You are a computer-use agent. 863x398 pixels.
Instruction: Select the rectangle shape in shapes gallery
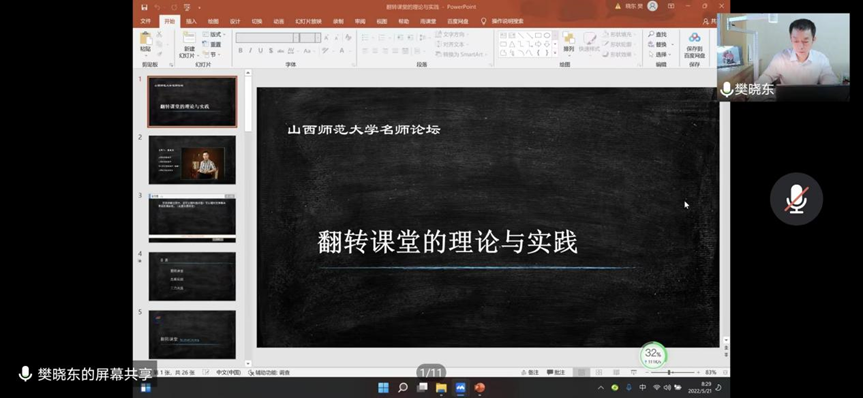(x=538, y=35)
